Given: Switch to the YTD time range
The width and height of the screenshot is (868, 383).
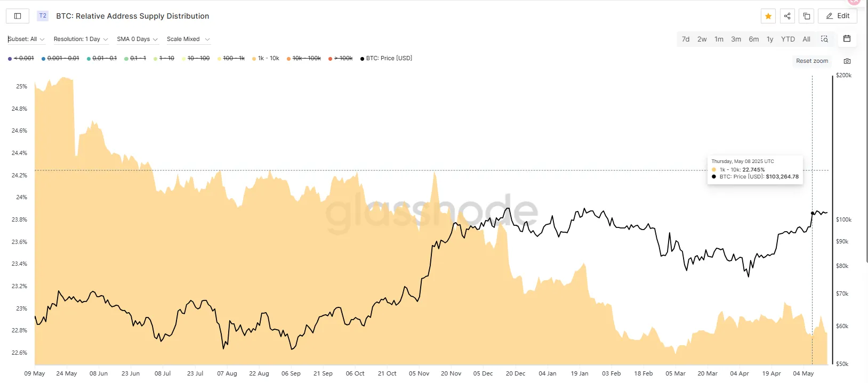Looking at the screenshot, I should (x=787, y=39).
